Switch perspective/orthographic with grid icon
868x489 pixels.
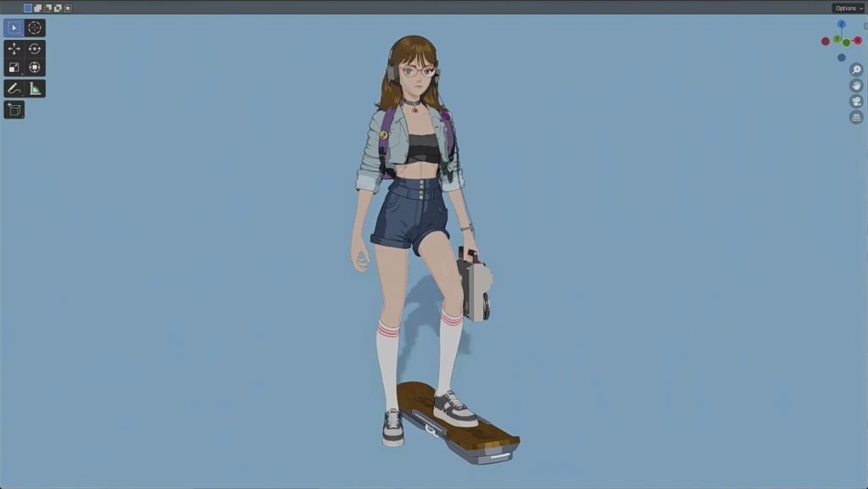point(856,117)
